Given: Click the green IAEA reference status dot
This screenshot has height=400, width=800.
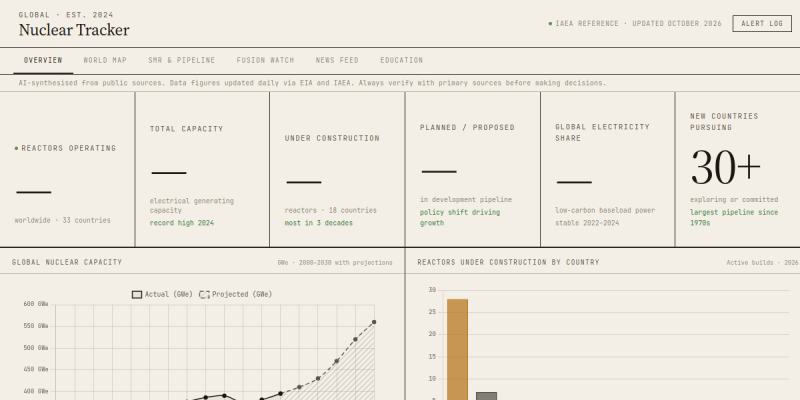Looking at the screenshot, I should click(550, 23).
